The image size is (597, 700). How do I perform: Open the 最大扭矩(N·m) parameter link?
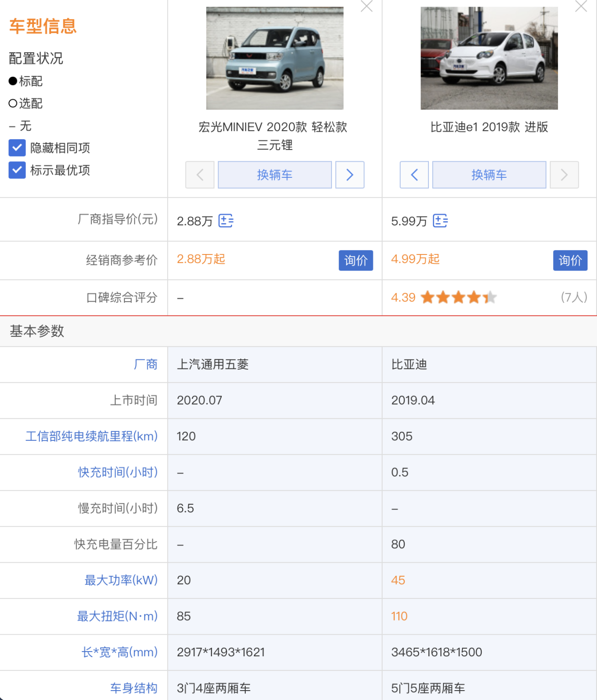point(117,616)
